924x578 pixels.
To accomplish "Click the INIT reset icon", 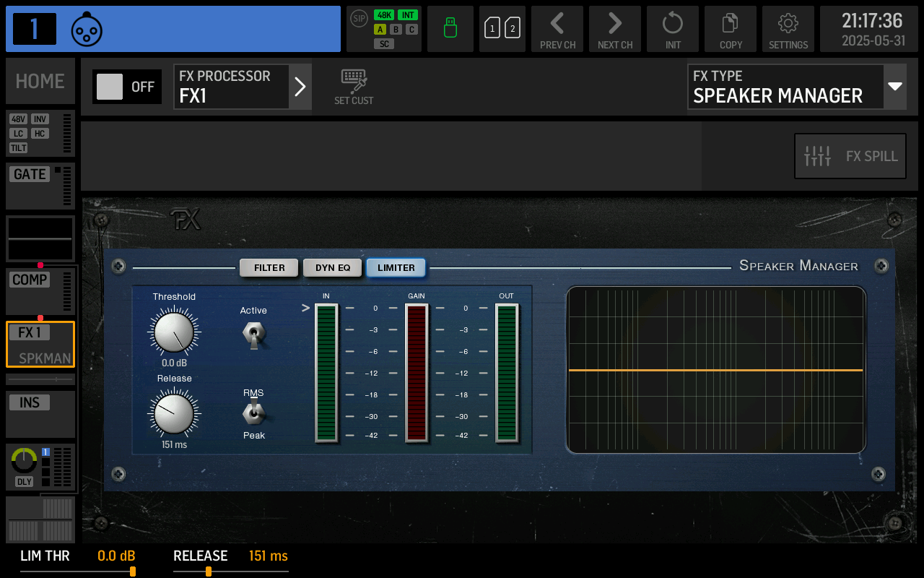I will (672, 29).
